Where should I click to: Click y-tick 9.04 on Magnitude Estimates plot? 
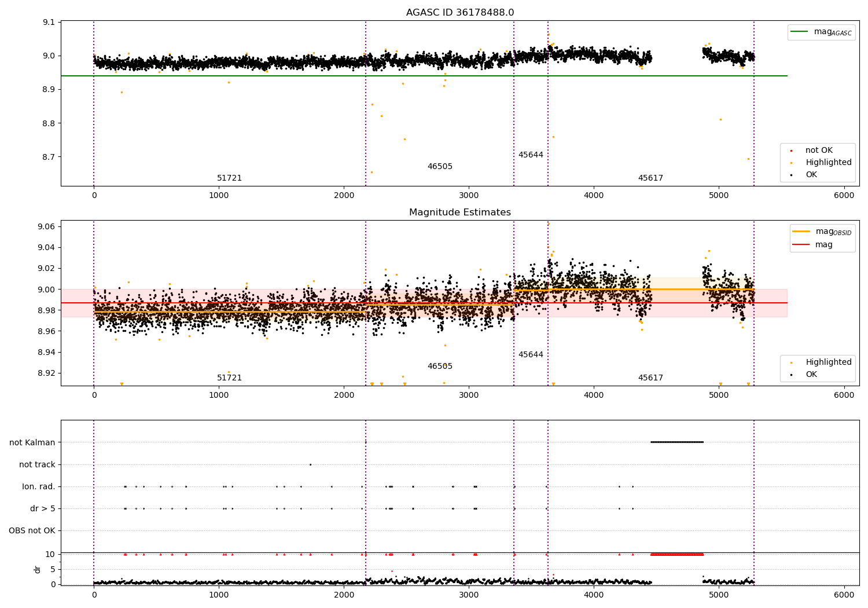pos(46,248)
